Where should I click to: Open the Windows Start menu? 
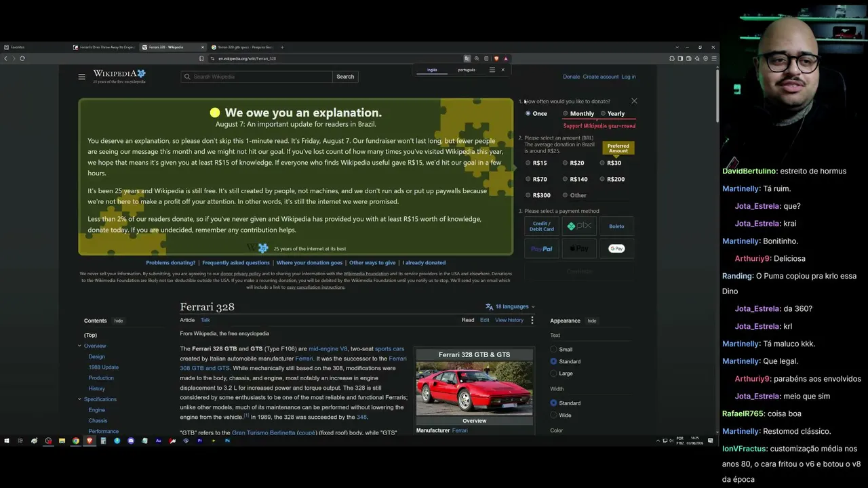[x=7, y=441]
